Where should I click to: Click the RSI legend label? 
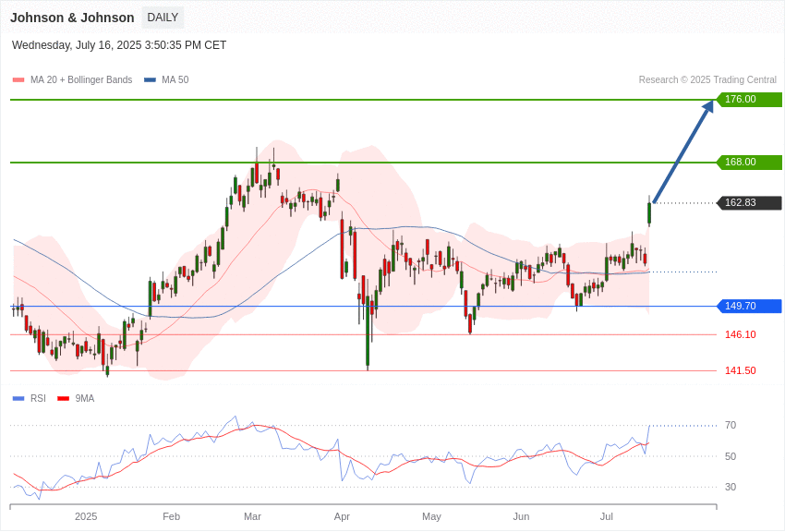(38, 399)
